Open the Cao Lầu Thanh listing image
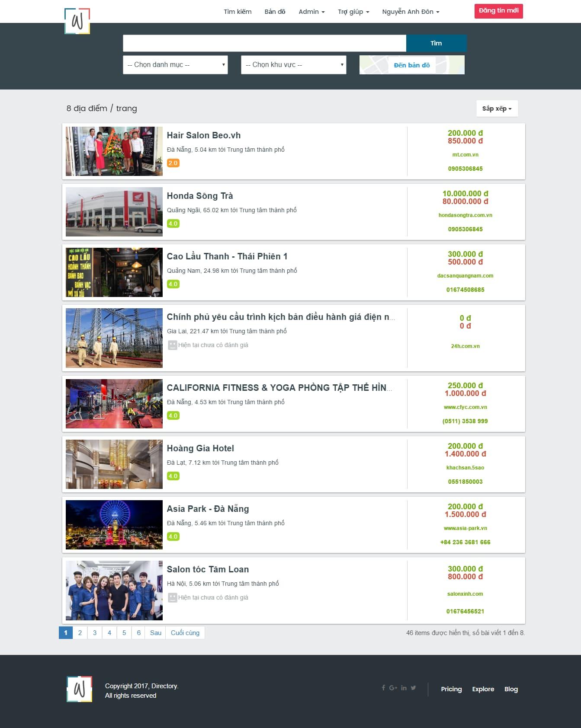The width and height of the screenshot is (581, 728). point(114,272)
